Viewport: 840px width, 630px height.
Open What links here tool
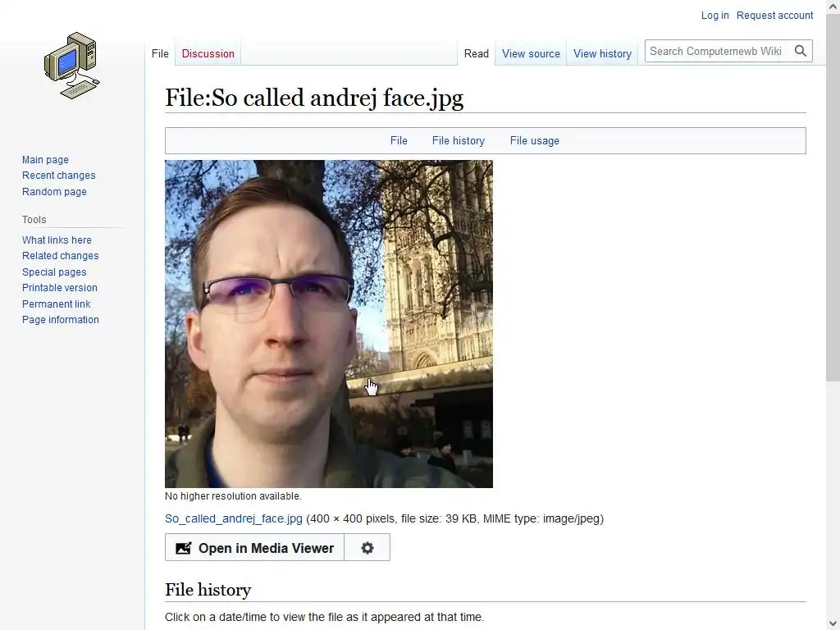coord(57,240)
